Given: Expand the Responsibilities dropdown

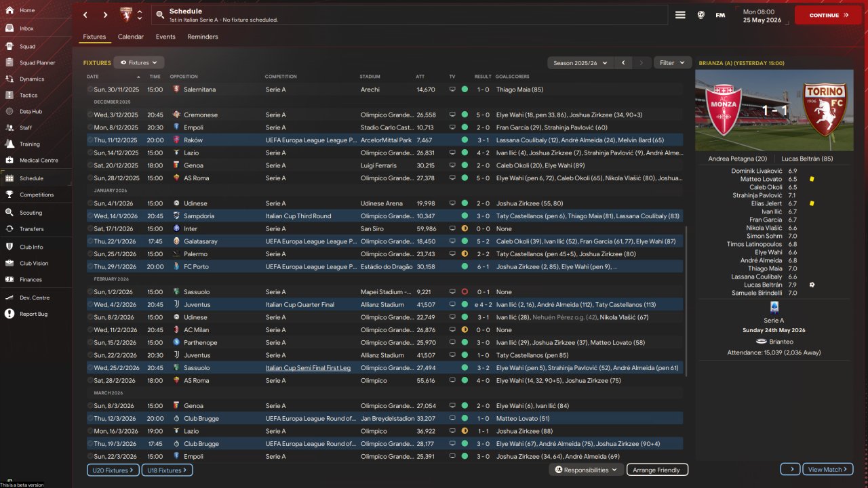Looking at the screenshot, I should (x=586, y=470).
